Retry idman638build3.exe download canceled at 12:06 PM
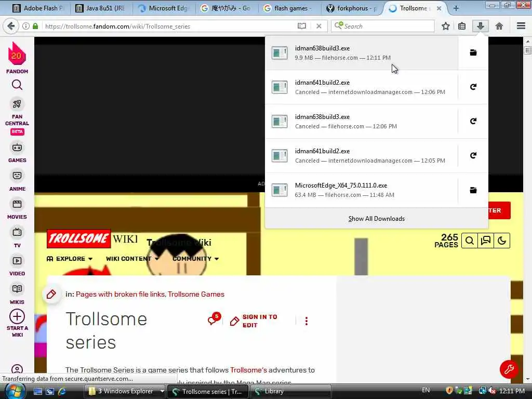Viewport: 532px width, 399px height. [473, 121]
